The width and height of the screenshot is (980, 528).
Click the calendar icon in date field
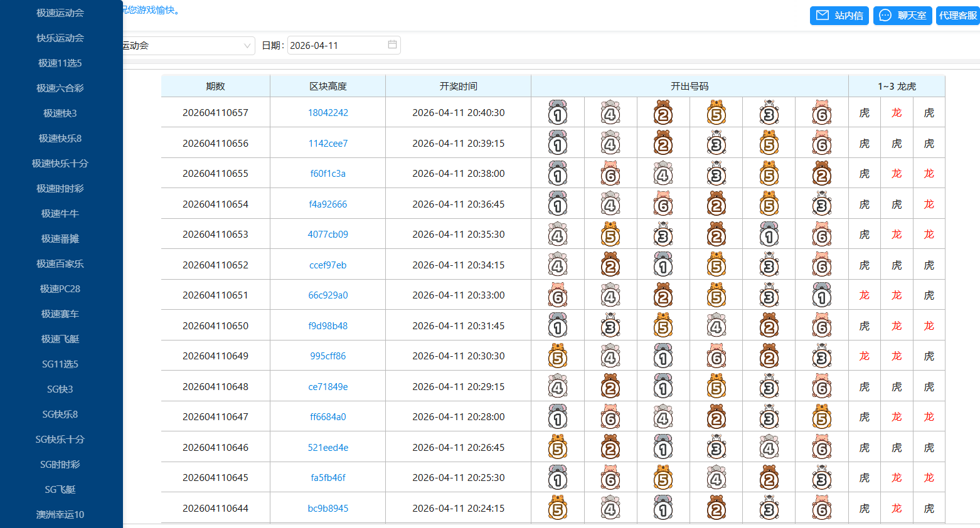[x=392, y=45]
